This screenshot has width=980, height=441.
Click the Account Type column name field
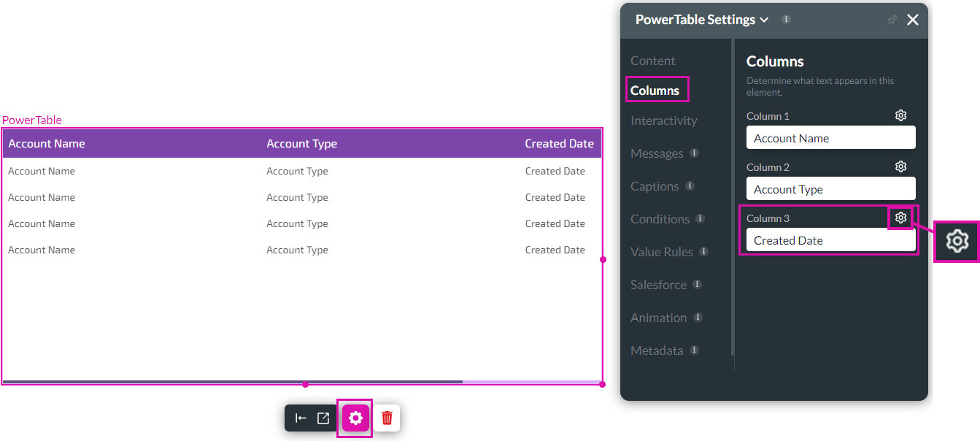point(830,188)
